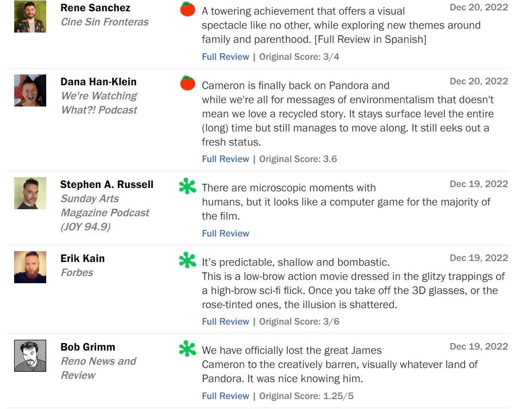Open Rene Sanchez's profile photo
Screen dimensions: 532x409
coord(30,16)
